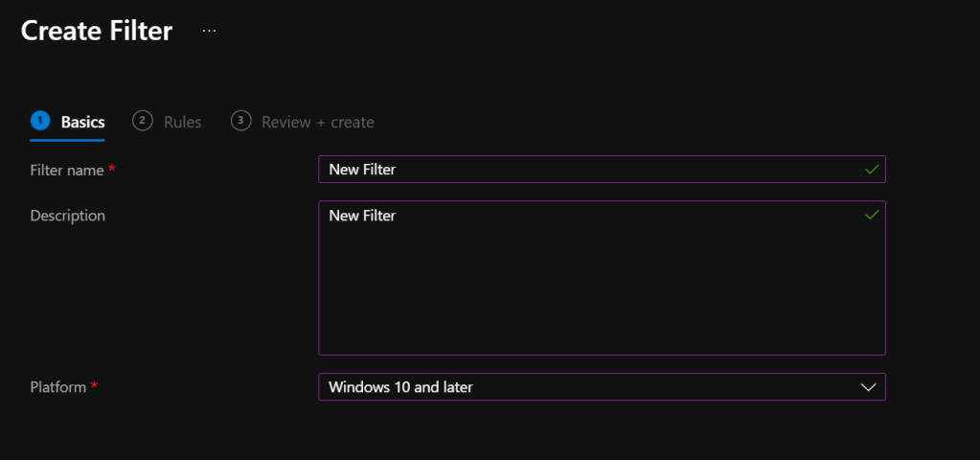This screenshot has height=460, width=980.
Task: Click the New Filter text in Description
Action: point(362,217)
